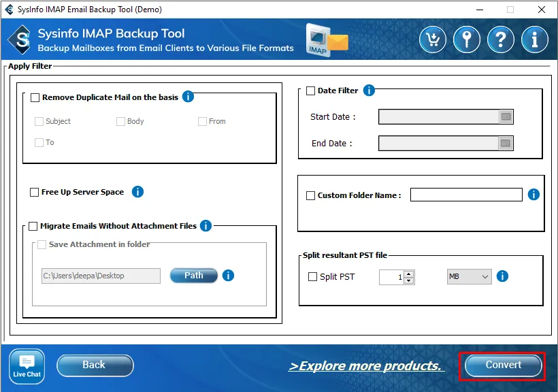The width and height of the screenshot is (558, 392).
Task: Enable Remove Duplicate Mail checkbox
Action: [x=35, y=97]
